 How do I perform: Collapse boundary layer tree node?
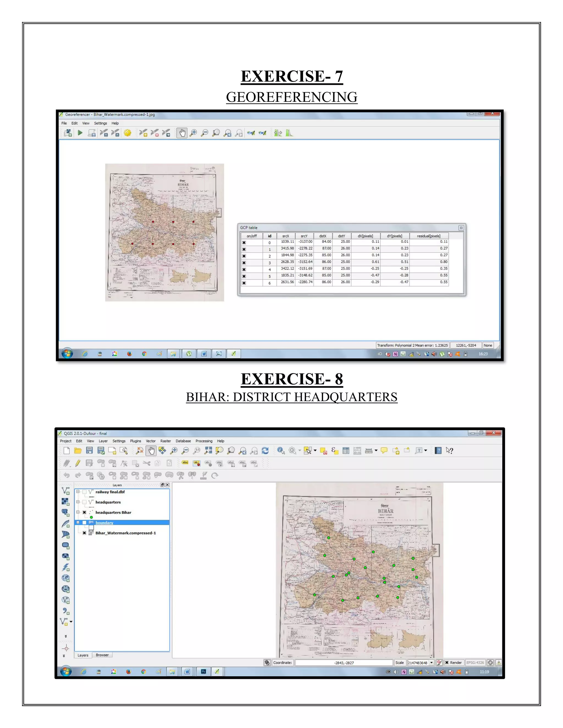[x=78, y=522]
